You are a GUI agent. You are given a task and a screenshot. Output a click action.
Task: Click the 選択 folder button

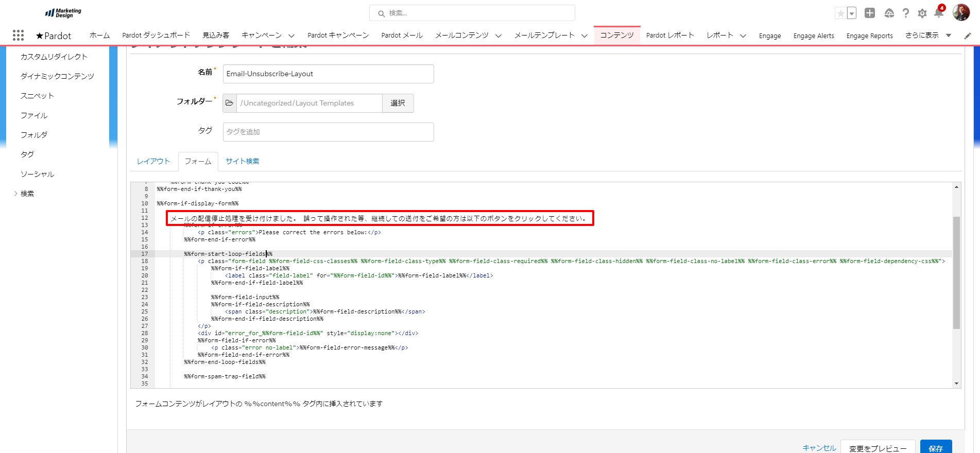[x=398, y=103]
